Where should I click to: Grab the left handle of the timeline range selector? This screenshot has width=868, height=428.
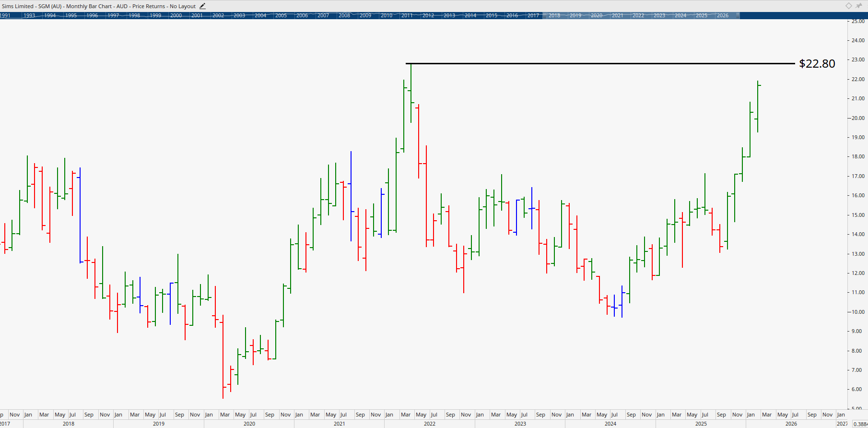click(x=544, y=15)
